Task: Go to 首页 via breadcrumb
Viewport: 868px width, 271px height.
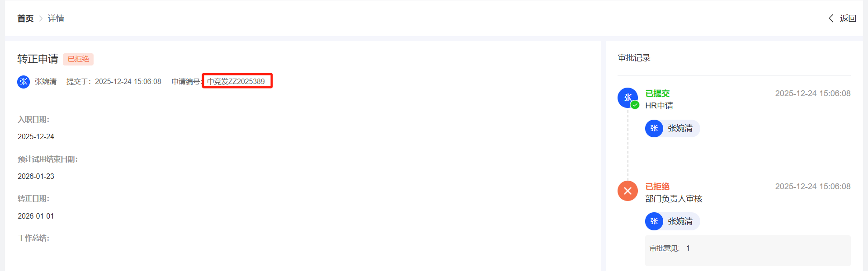Action: pyautogui.click(x=25, y=19)
